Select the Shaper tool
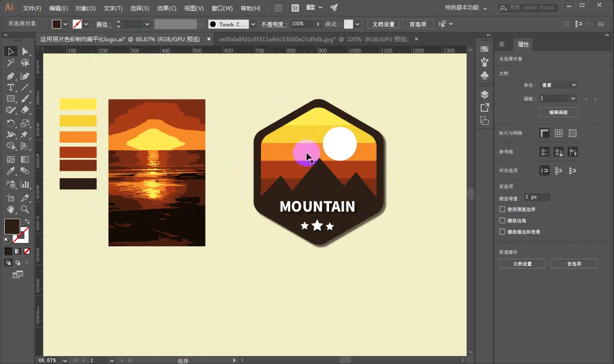This screenshot has height=364, width=614. [x=10, y=110]
